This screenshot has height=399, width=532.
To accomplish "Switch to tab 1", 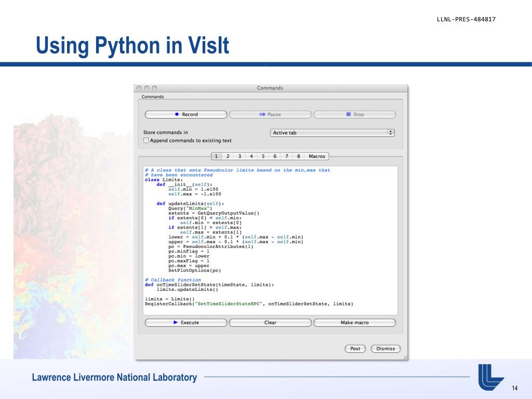I will 217,156.
